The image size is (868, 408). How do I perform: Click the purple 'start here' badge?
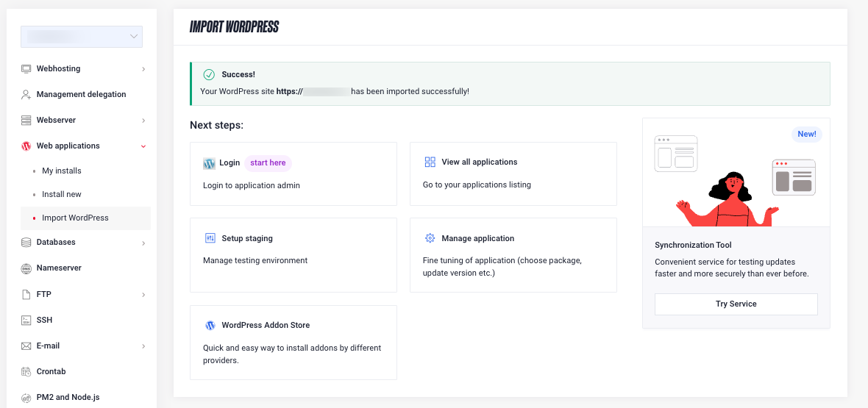click(268, 163)
